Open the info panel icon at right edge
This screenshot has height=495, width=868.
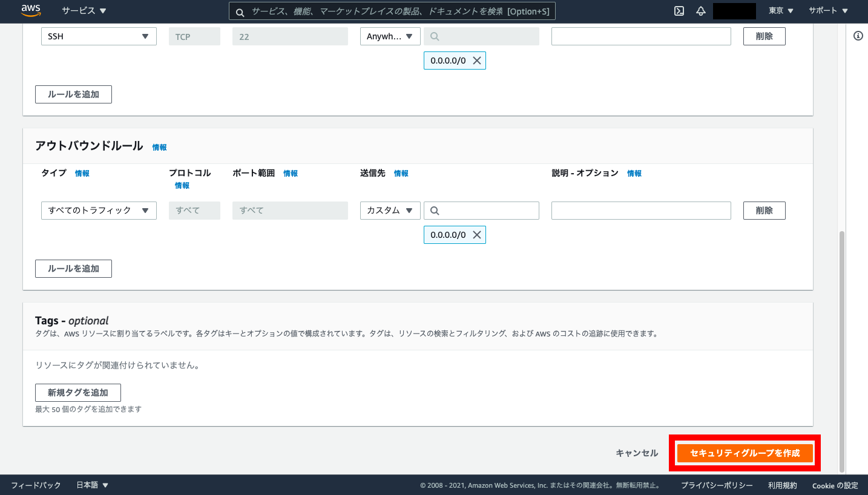point(858,36)
